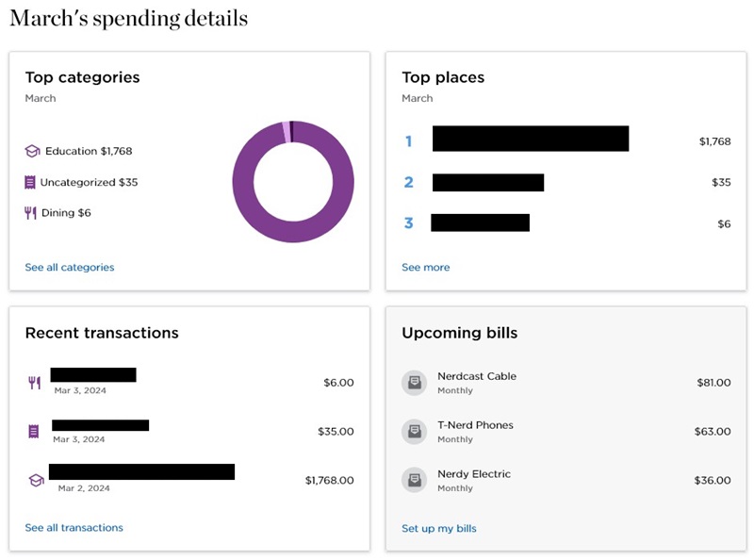Click the graduation cap beside the $1,768.00 transaction
This screenshot has width=754, height=560.
[x=36, y=481]
